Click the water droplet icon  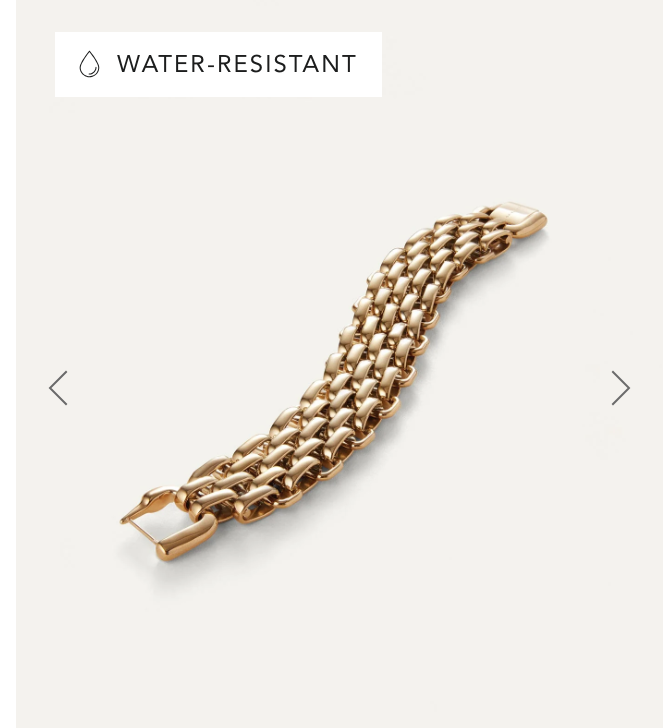click(x=89, y=64)
